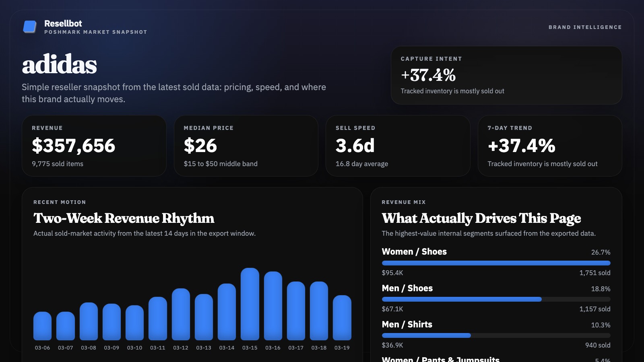Click the Resellbot brand name
The image size is (644, 362).
tap(63, 23)
